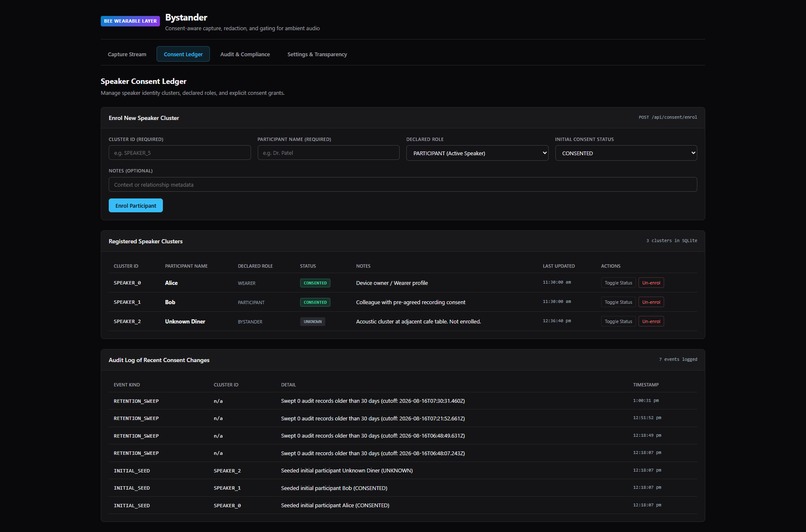Click the BEE WEARABLE LAYER badge
806x532 pixels.
pos(131,21)
